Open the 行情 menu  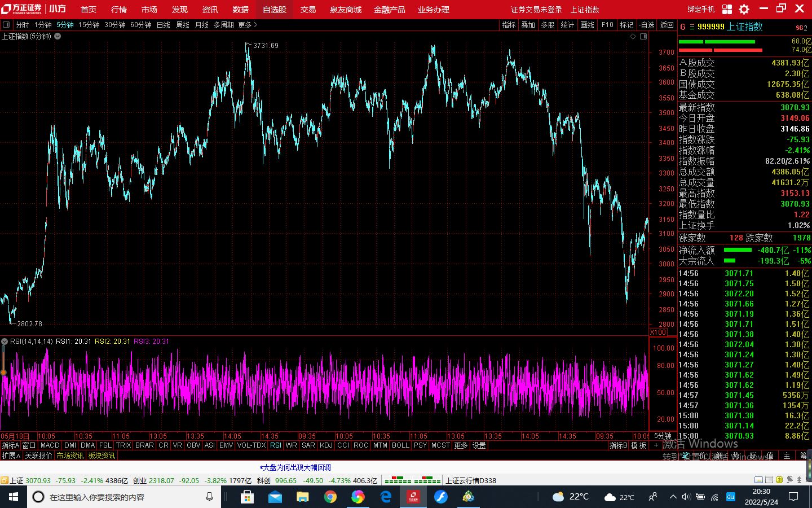pyautogui.click(x=119, y=10)
